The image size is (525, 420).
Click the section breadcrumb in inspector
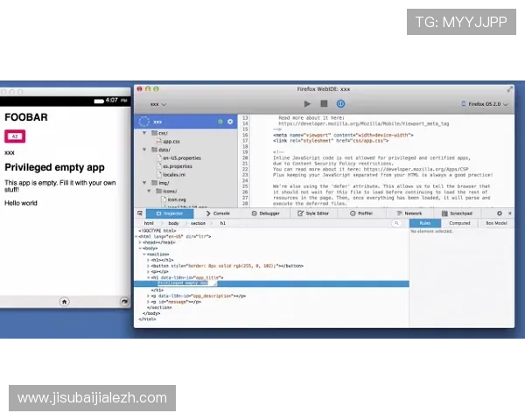click(199, 223)
